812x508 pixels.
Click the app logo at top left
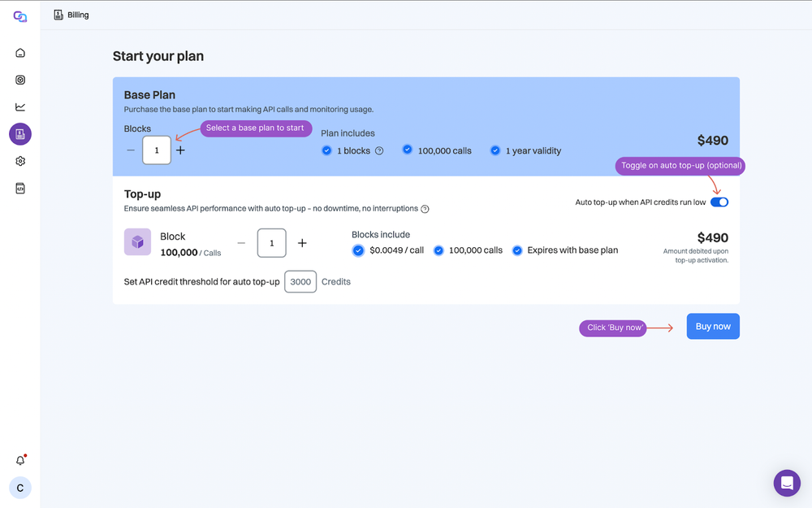click(x=19, y=15)
